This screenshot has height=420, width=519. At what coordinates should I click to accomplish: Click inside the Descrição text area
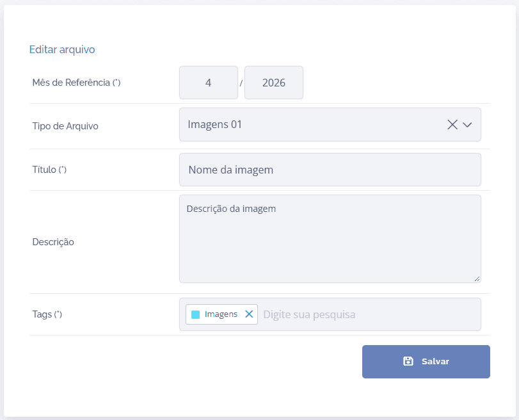(x=330, y=239)
